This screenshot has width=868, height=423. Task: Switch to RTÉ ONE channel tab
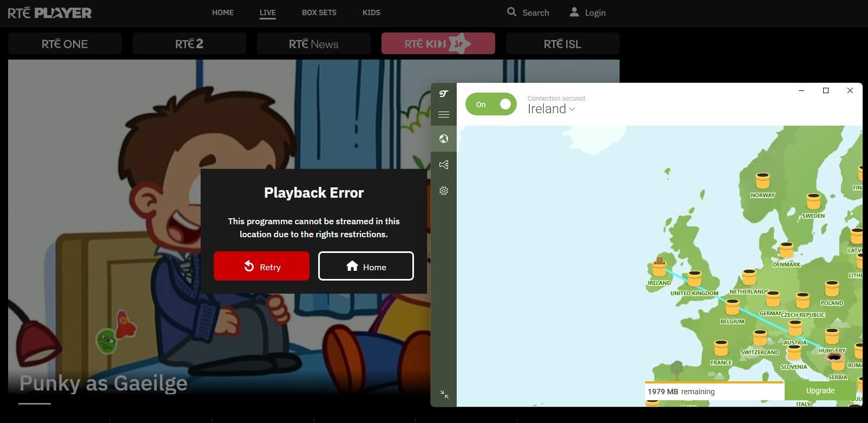point(65,43)
